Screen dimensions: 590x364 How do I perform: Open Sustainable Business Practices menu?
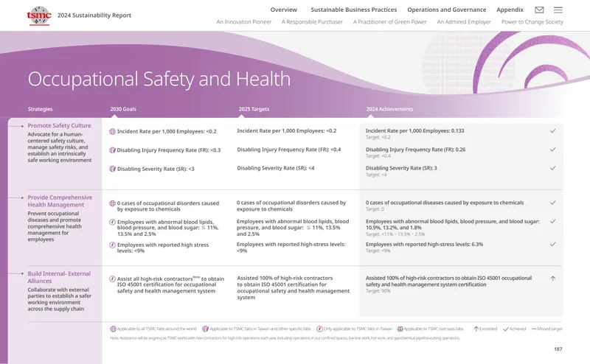(x=354, y=10)
